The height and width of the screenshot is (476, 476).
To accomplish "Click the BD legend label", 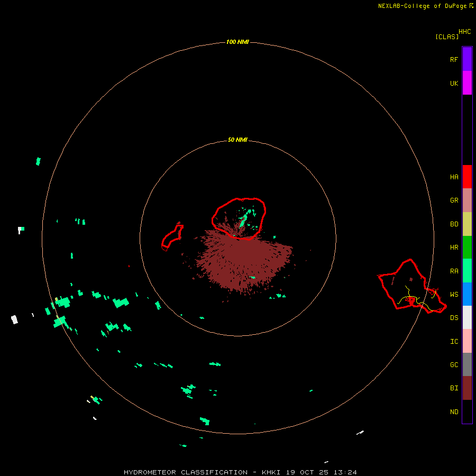I will click(454, 224).
